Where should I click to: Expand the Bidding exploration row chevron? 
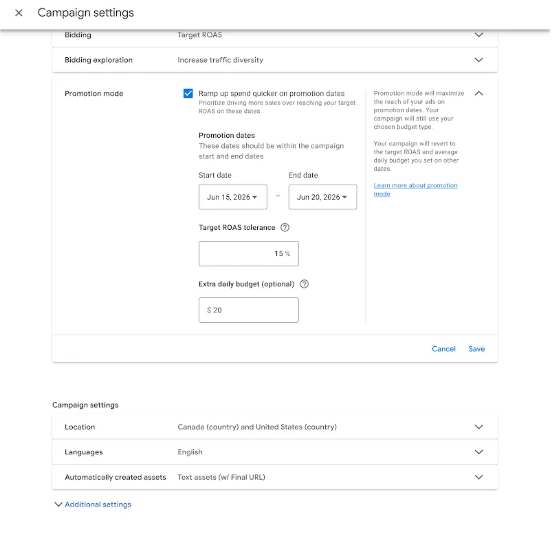click(x=478, y=60)
